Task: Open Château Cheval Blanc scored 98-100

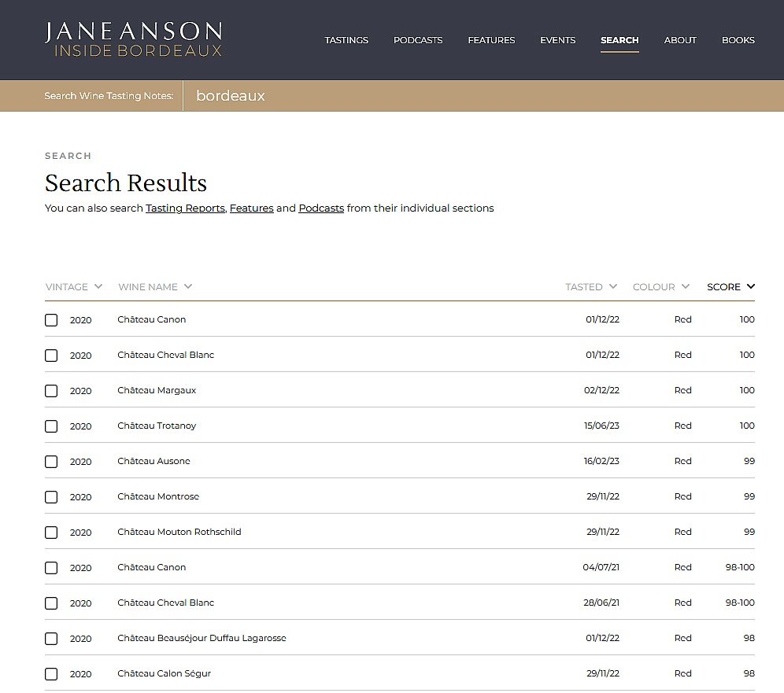Action: [x=165, y=603]
